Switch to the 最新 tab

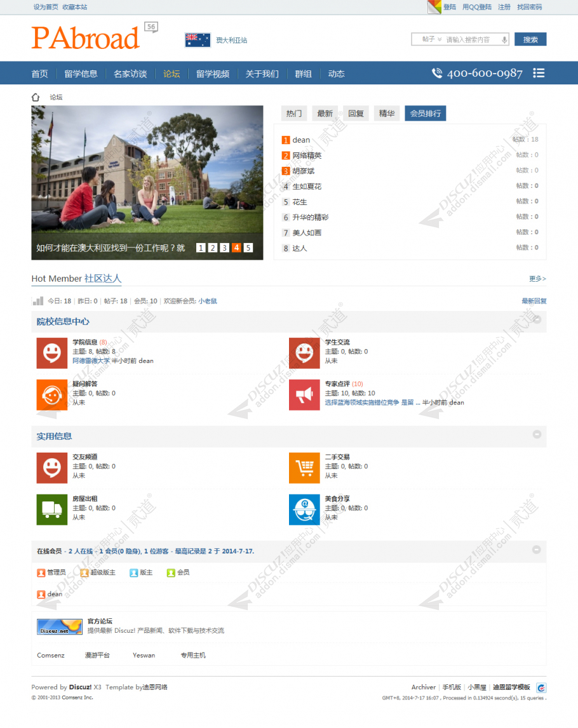(x=325, y=113)
